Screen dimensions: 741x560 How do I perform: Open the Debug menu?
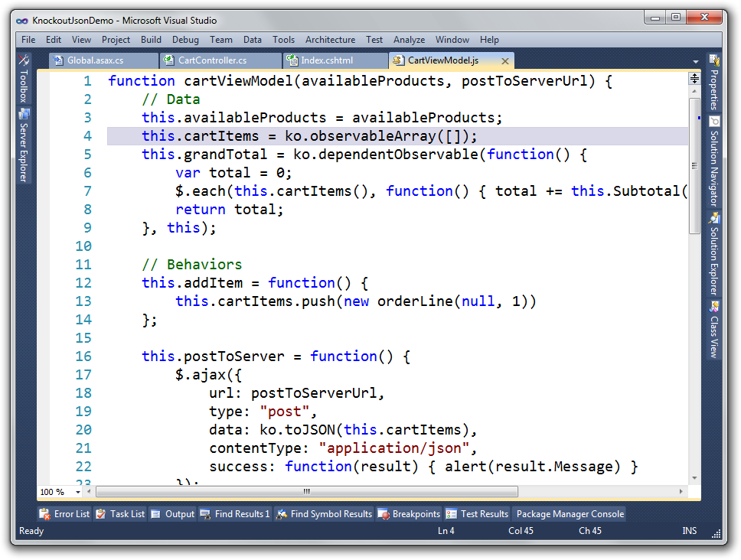click(x=185, y=40)
